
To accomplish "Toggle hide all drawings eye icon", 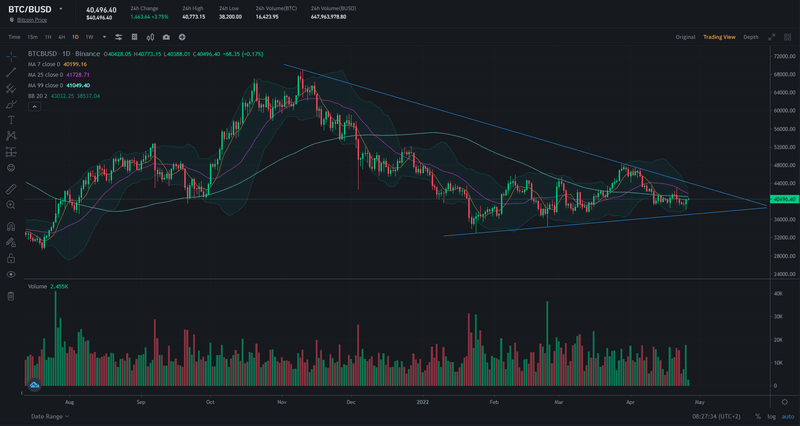I will (11, 274).
